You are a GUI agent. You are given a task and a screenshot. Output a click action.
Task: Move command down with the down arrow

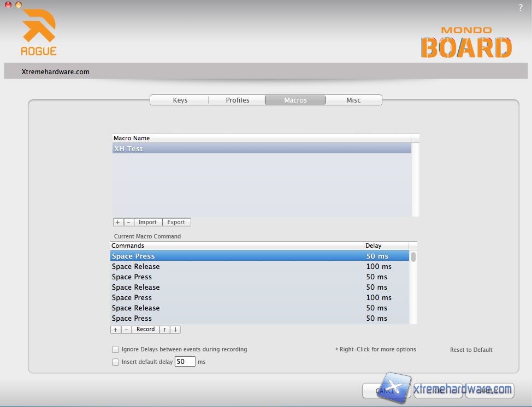[x=175, y=330]
